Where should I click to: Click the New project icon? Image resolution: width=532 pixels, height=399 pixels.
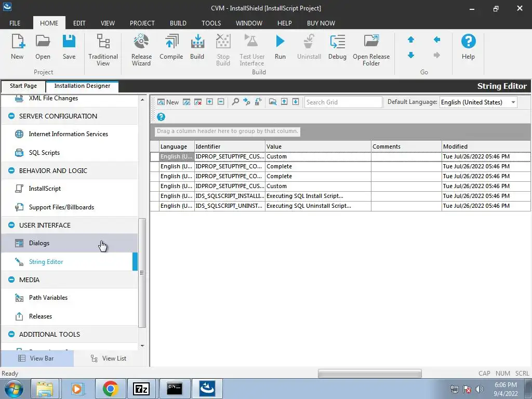point(17,47)
